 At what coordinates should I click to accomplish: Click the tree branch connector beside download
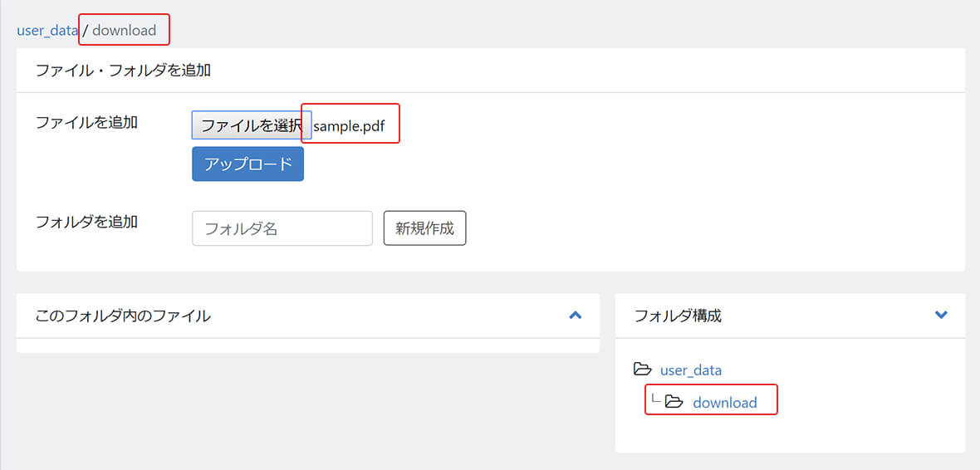(654, 398)
